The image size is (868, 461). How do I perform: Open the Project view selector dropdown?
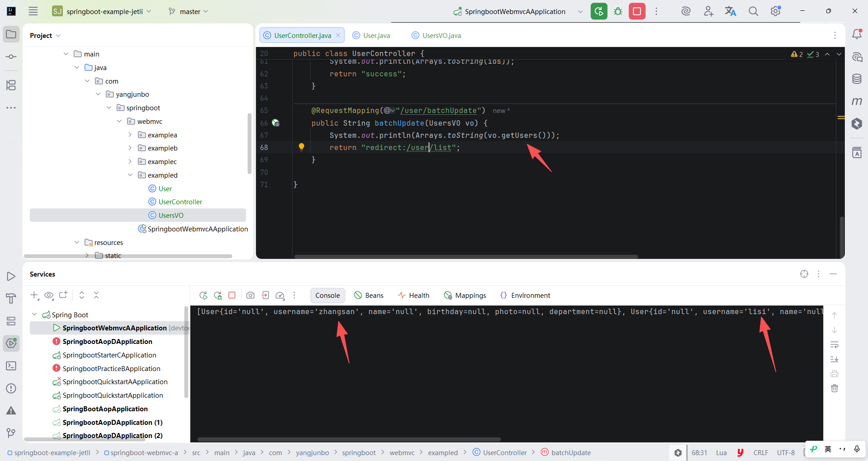[x=45, y=35]
